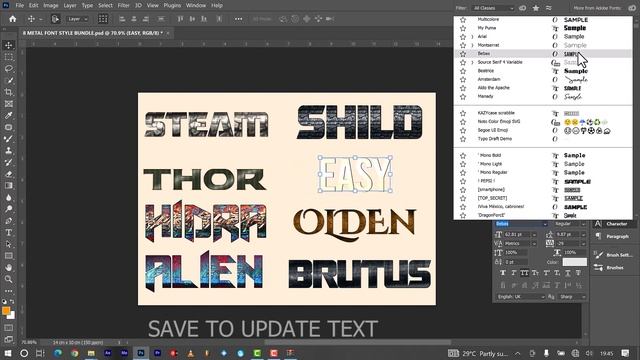
Task: Click Show similar fonts filter icon
Action: click(549, 8)
